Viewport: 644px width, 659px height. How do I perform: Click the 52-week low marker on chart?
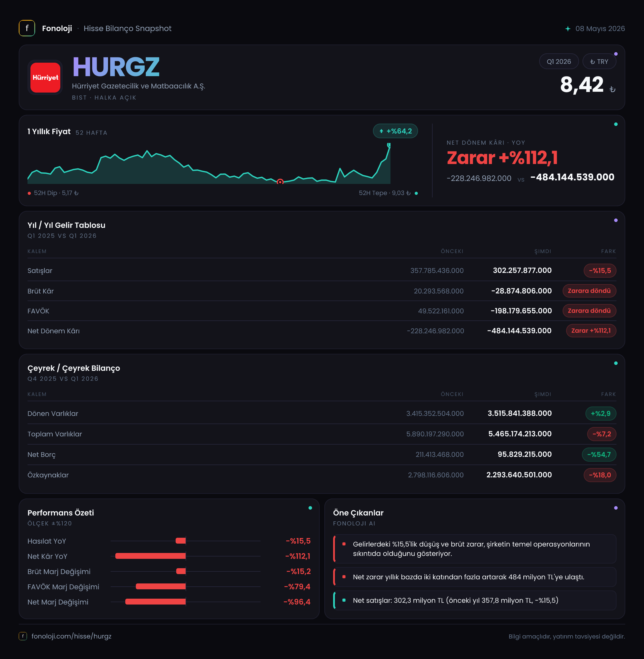pos(280,182)
